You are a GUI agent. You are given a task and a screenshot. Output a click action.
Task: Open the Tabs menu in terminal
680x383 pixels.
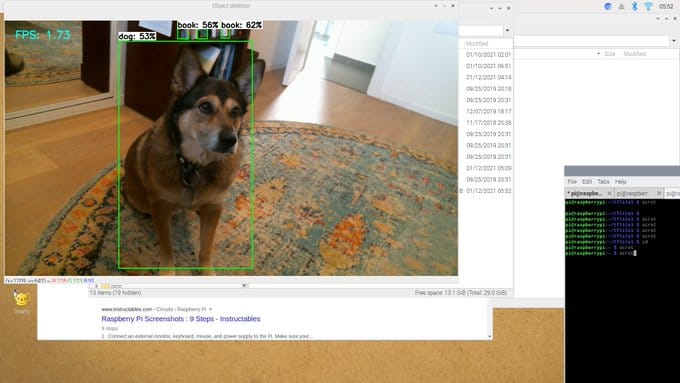point(603,181)
